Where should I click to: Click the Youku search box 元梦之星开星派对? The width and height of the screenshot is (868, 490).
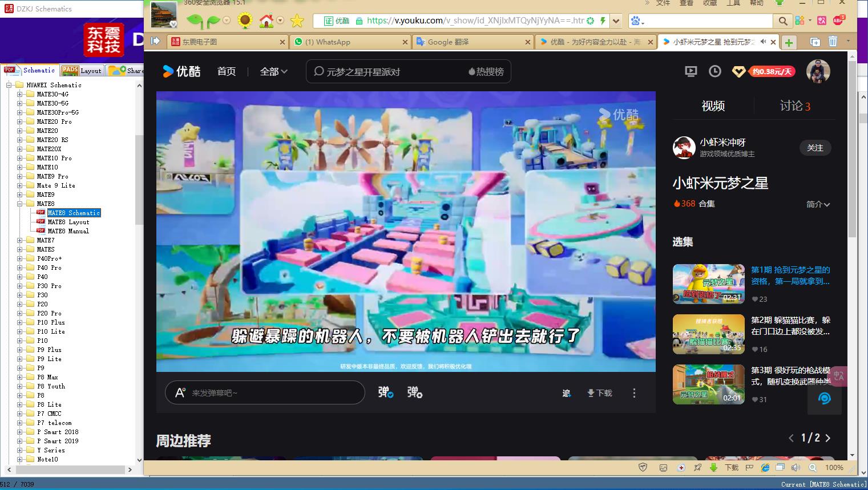(408, 72)
